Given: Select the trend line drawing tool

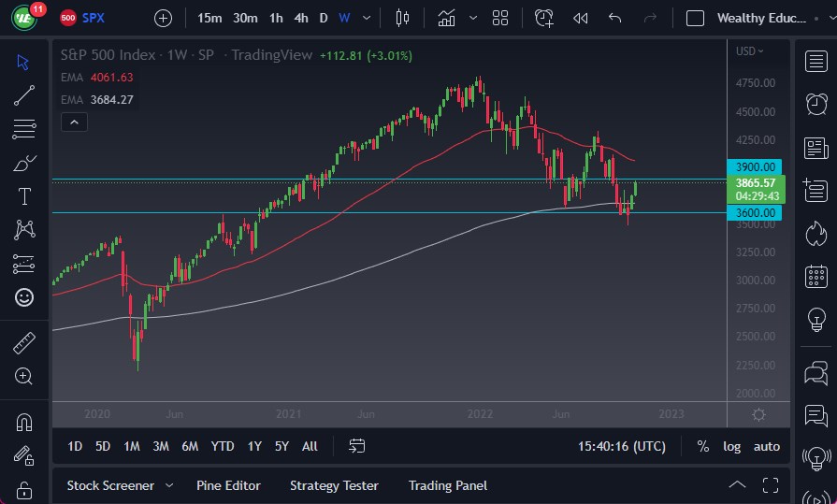Looking at the screenshot, I should coord(24,94).
